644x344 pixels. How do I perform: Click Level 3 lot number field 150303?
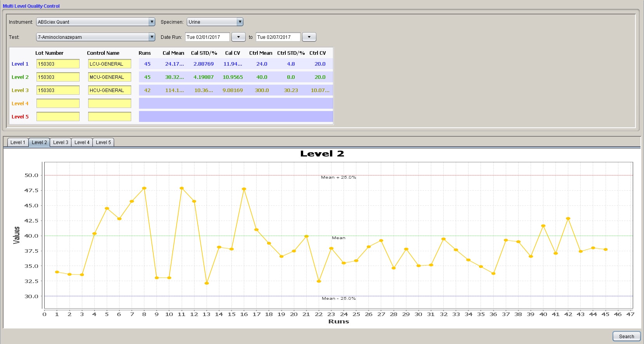58,90
